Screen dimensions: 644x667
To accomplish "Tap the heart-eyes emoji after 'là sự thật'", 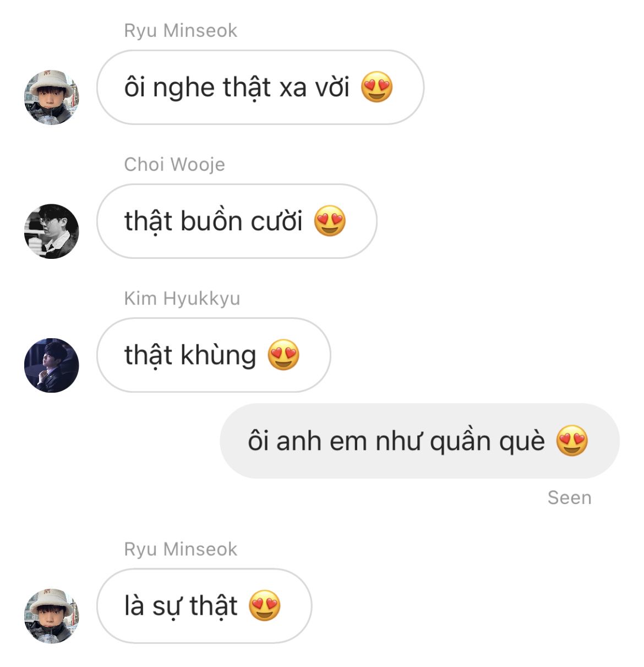I will [x=265, y=605].
